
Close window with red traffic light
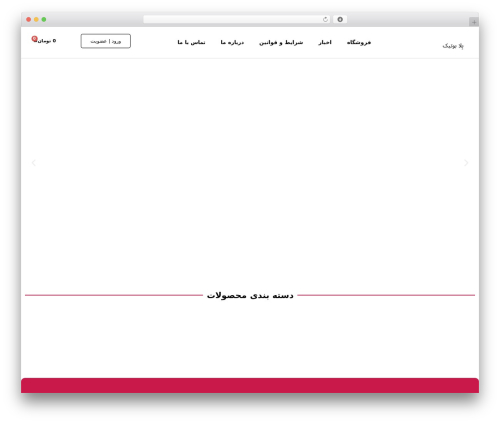(x=29, y=20)
